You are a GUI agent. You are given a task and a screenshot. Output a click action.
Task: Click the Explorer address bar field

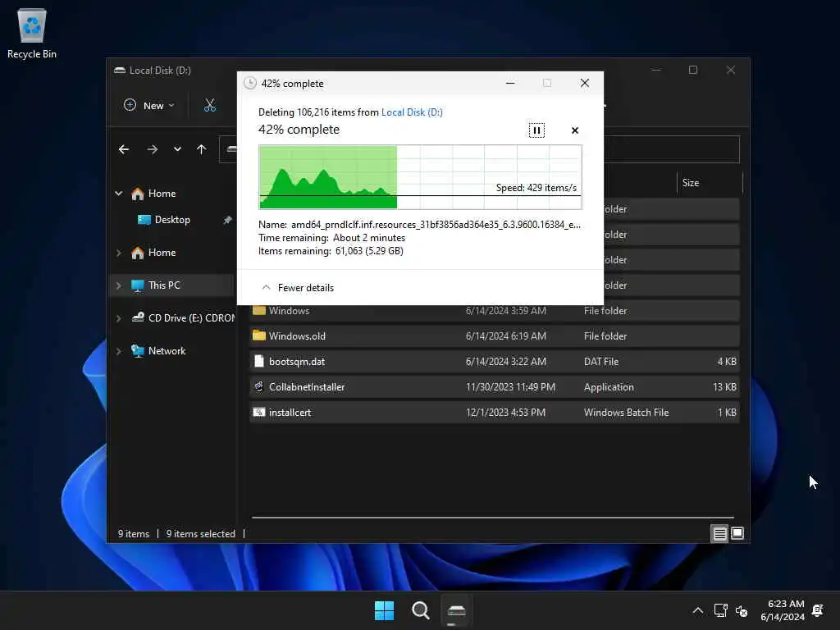671,149
